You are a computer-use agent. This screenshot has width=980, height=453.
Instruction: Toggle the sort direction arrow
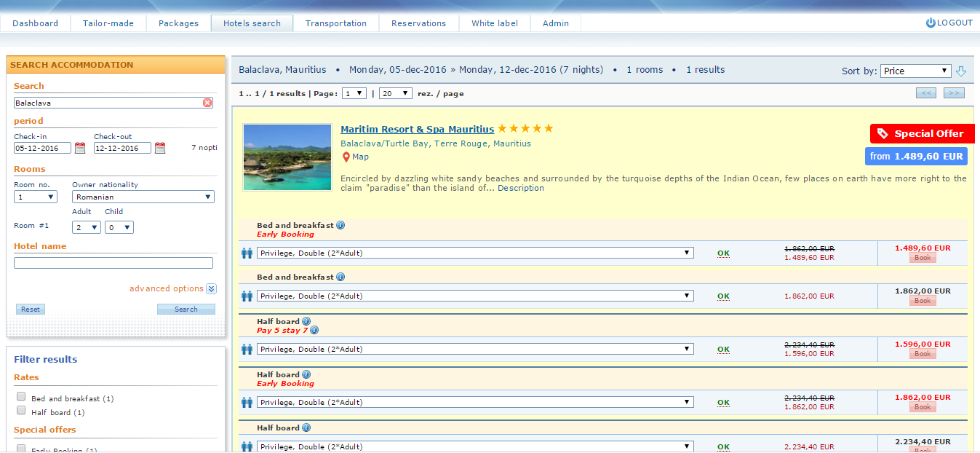click(961, 71)
